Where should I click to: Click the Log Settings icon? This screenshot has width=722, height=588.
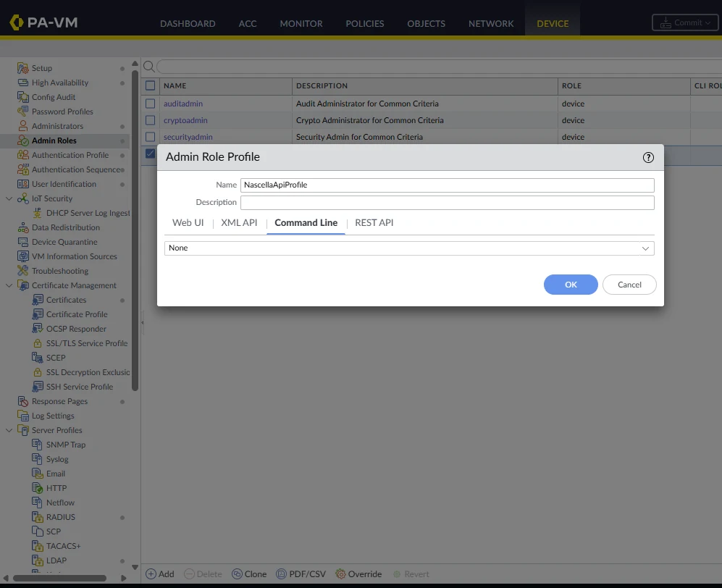[22, 416]
